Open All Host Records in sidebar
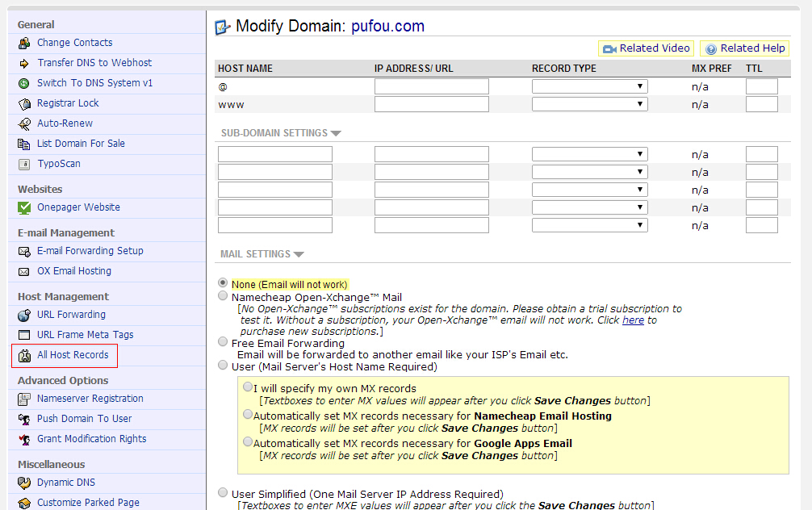The width and height of the screenshot is (812, 510). 72,355
